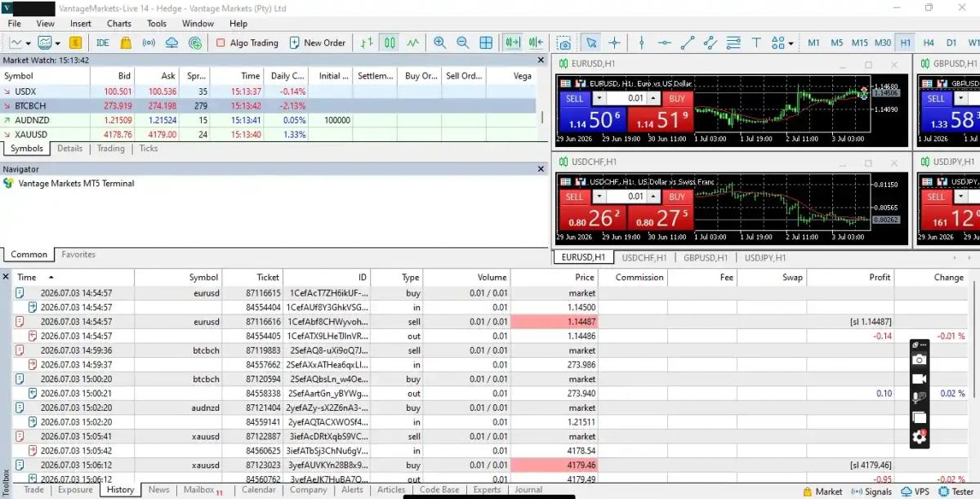The image size is (980, 499).
Task: Select the vertical line drawing tool
Action: (x=641, y=42)
